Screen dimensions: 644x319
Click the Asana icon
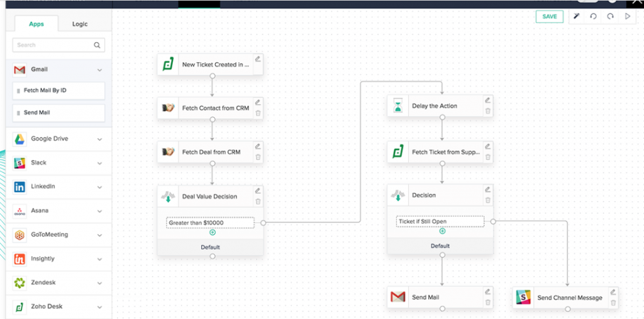click(19, 211)
